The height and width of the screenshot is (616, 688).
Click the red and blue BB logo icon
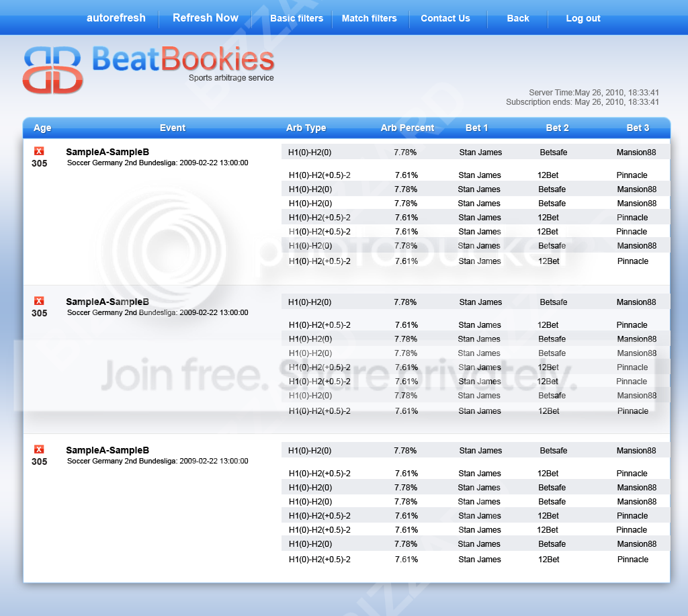click(x=52, y=70)
